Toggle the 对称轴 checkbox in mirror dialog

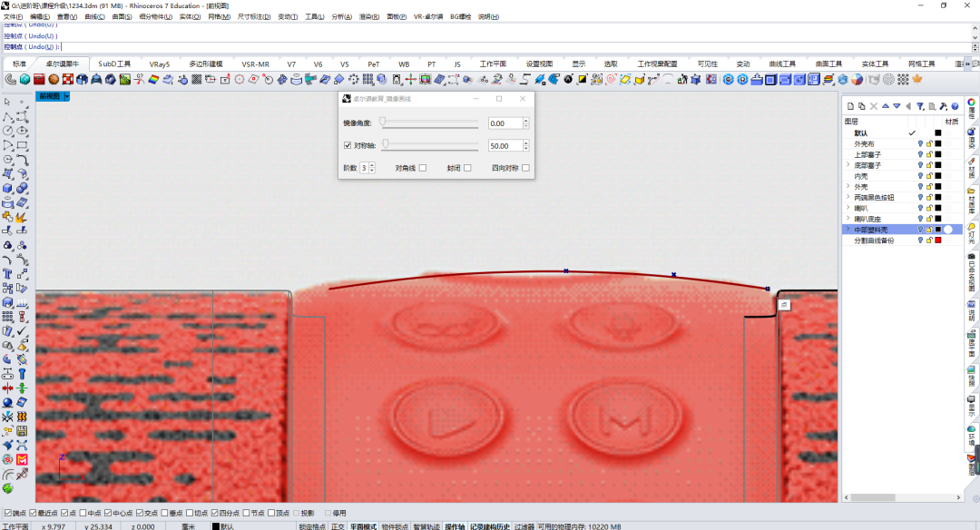point(348,145)
